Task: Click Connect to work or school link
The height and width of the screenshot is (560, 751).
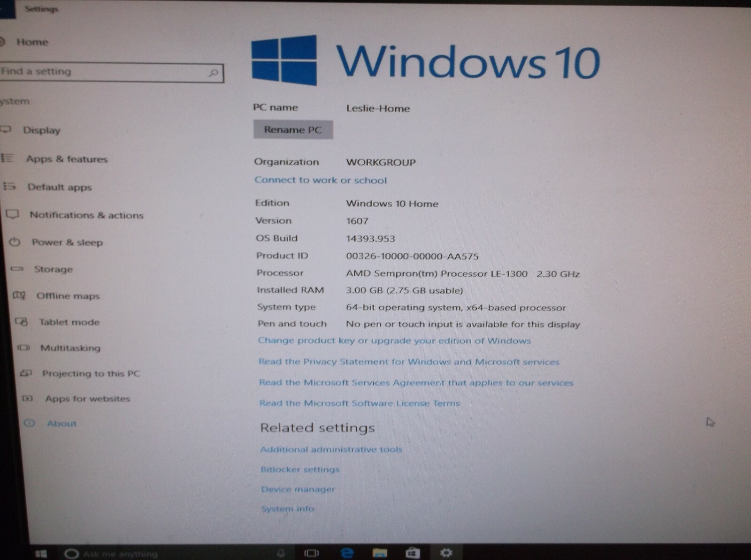Action: [x=321, y=180]
